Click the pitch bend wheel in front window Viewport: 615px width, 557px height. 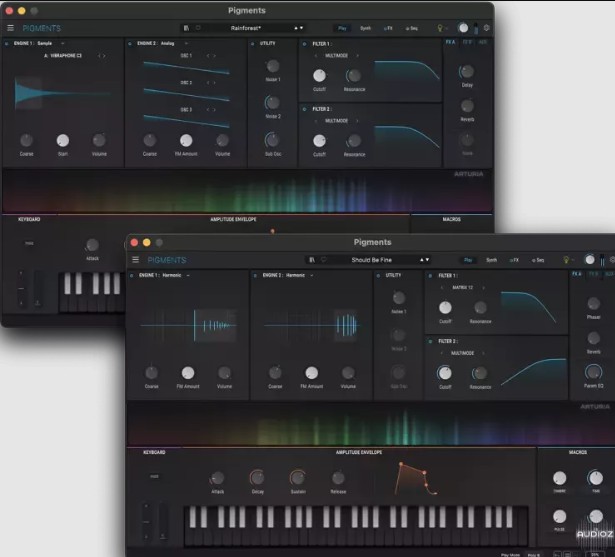click(146, 522)
